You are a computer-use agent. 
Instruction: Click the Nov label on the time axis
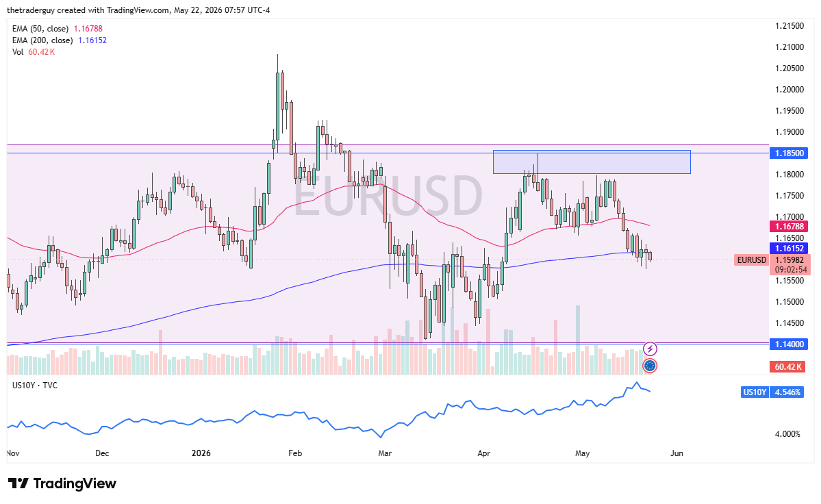(13, 453)
